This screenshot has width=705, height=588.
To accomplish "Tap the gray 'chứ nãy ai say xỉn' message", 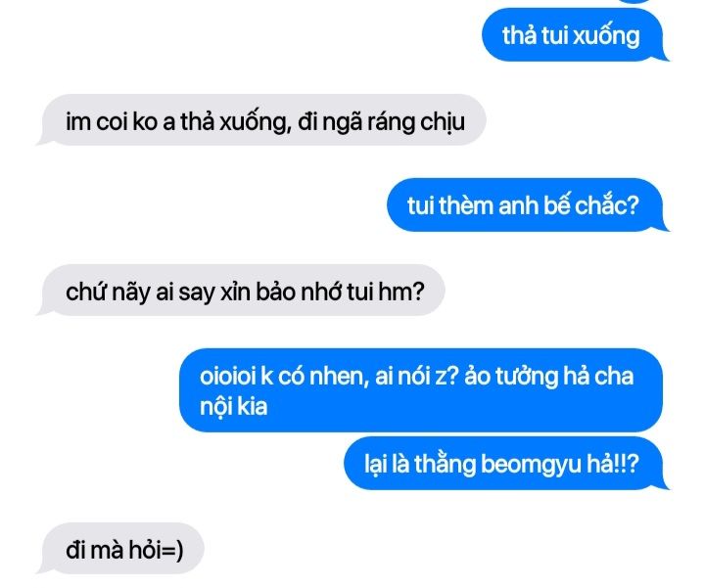I will click(x=242, y=291).
